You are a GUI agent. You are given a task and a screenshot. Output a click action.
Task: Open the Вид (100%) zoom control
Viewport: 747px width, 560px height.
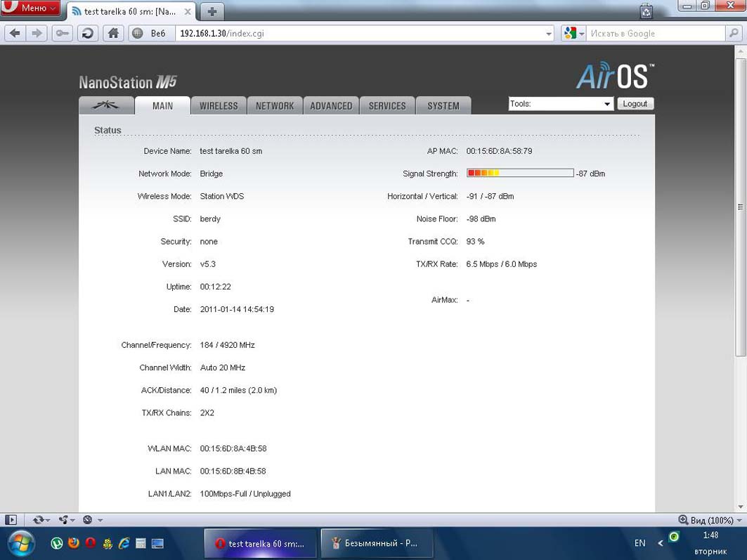710,520
